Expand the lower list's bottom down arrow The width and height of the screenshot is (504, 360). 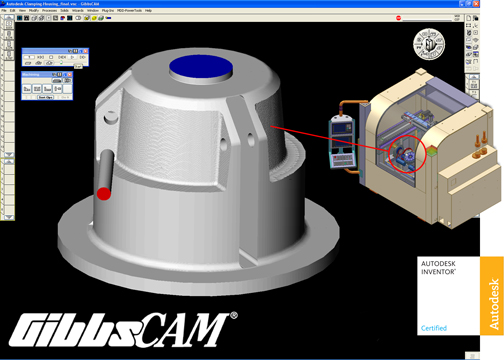(9, 217)
